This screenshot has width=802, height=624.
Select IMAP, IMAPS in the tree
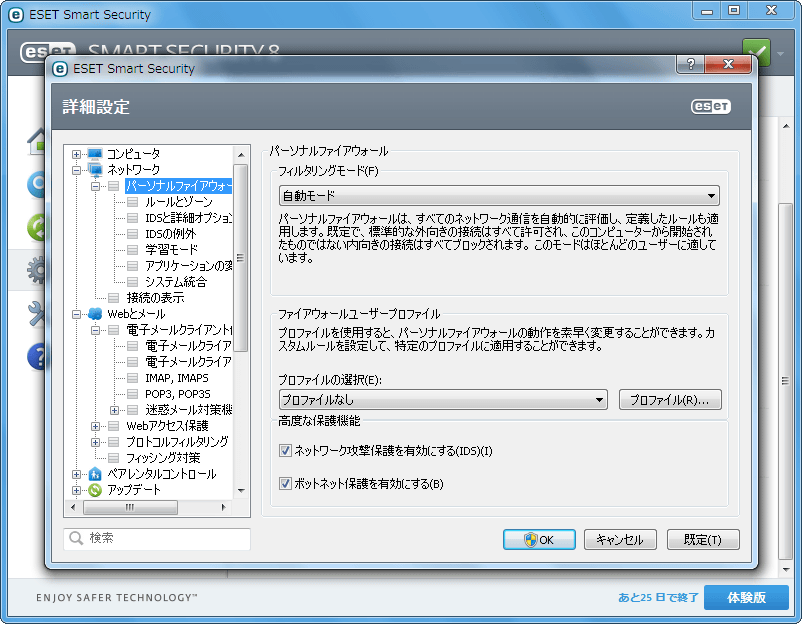[176, 378]
